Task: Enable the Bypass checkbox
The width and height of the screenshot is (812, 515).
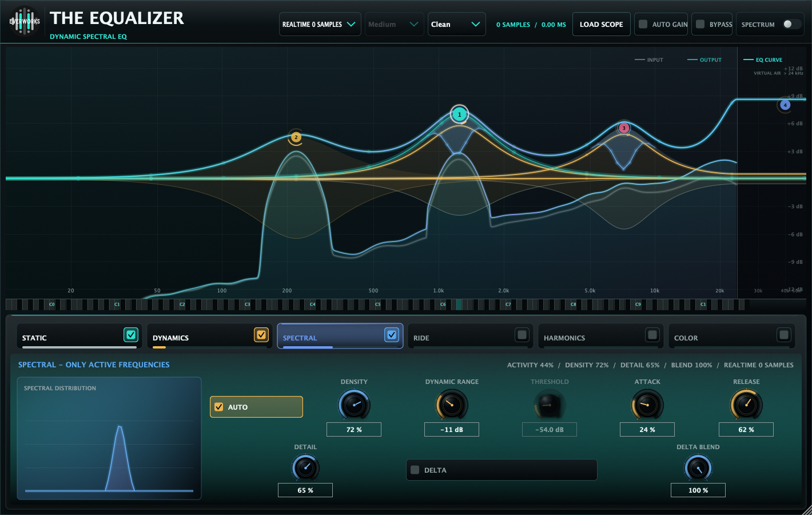Action: (x=700, y=24)
